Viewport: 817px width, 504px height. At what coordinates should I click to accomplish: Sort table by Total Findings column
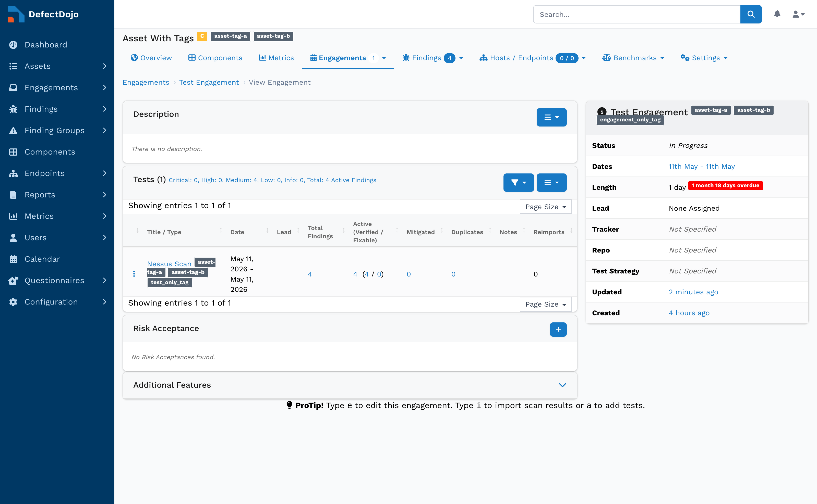tap(320, 232)
